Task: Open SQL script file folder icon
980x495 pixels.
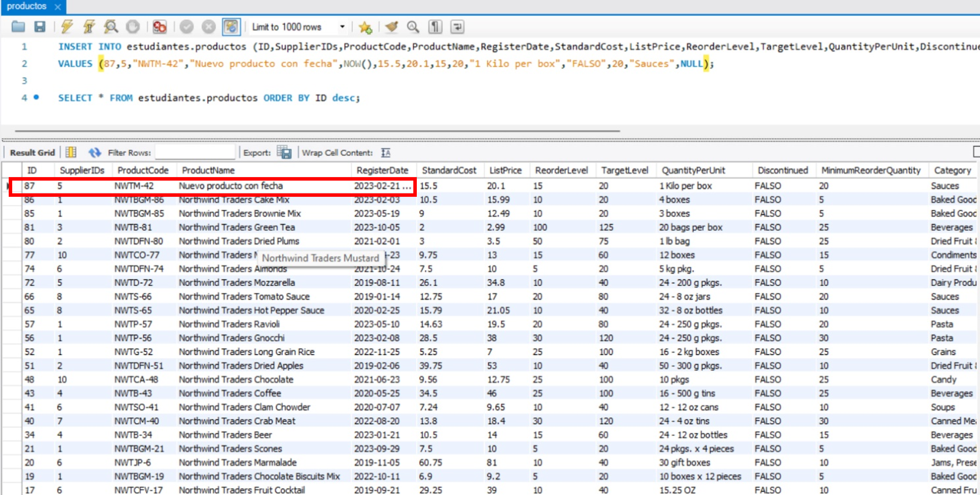Action: point(18,27)
